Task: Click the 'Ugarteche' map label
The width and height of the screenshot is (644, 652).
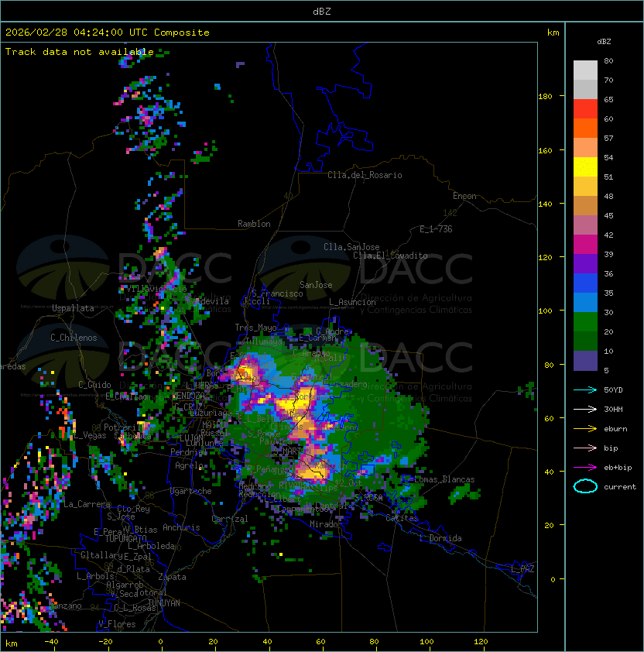Action: point(191,491)
